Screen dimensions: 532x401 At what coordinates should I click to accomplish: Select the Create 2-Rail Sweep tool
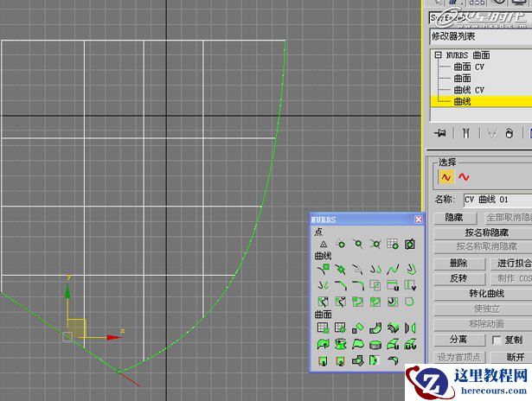[x=341, y=360]
